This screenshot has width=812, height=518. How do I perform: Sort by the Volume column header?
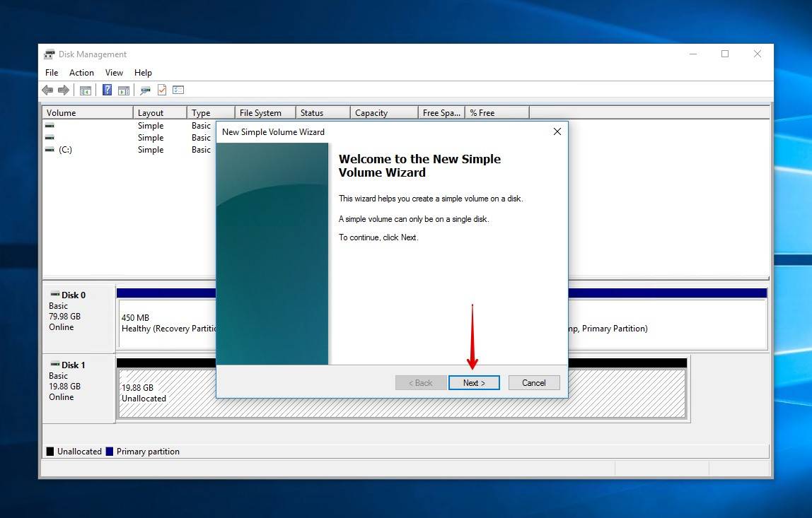click(88, 113)
